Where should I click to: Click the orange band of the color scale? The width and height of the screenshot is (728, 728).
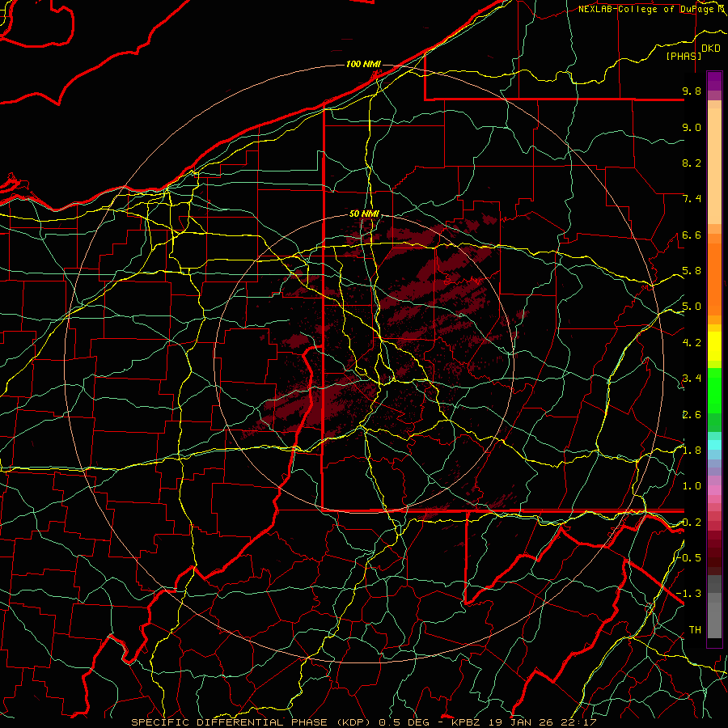[x=714, y=278]
